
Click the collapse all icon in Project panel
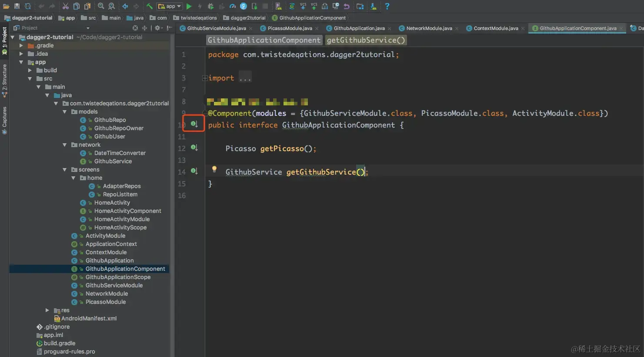pyautogui.click(x=144, y=28)
